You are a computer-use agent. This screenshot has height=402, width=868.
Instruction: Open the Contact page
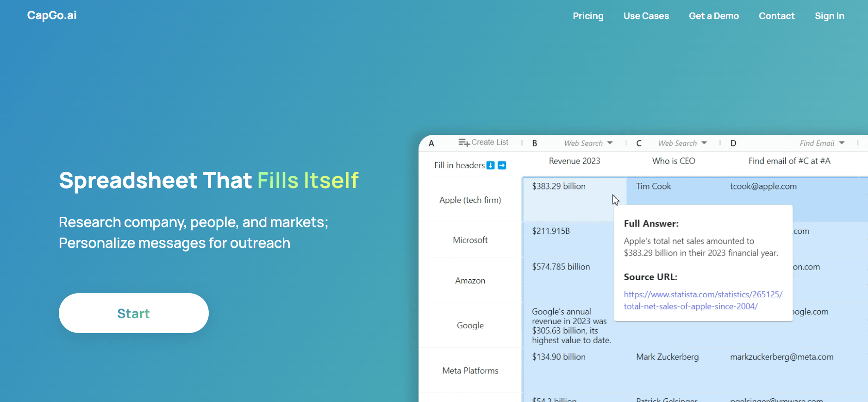(776, 16)
